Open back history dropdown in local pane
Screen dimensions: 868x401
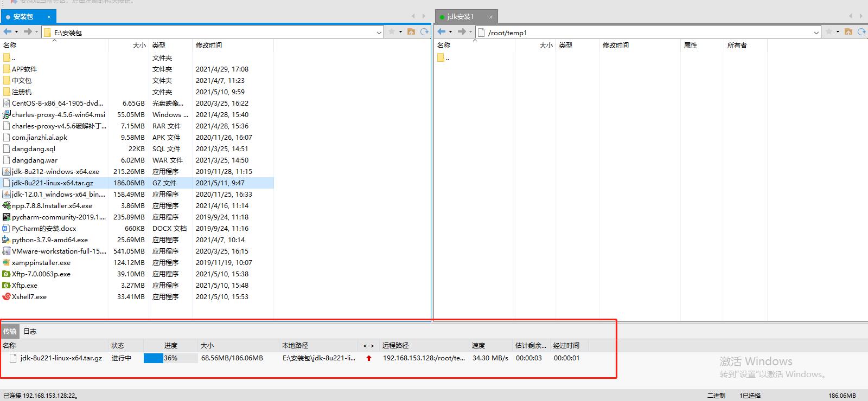pos(16,32)
